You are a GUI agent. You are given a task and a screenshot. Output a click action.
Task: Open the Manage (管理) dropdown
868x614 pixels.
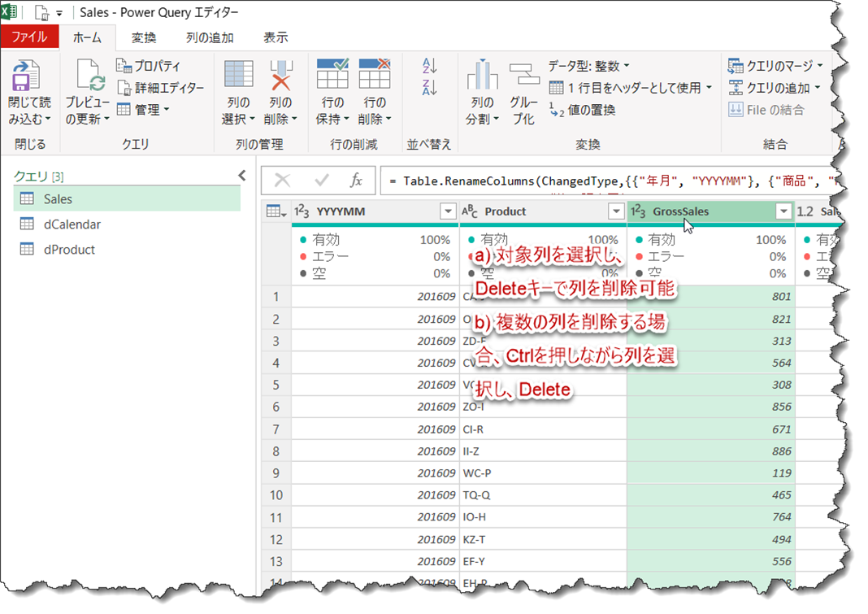143,110
